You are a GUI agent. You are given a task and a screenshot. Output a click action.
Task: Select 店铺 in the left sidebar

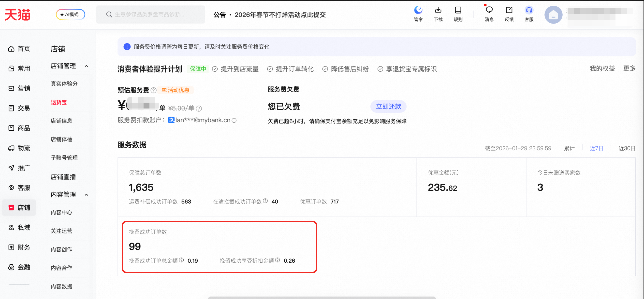[19, 208]
